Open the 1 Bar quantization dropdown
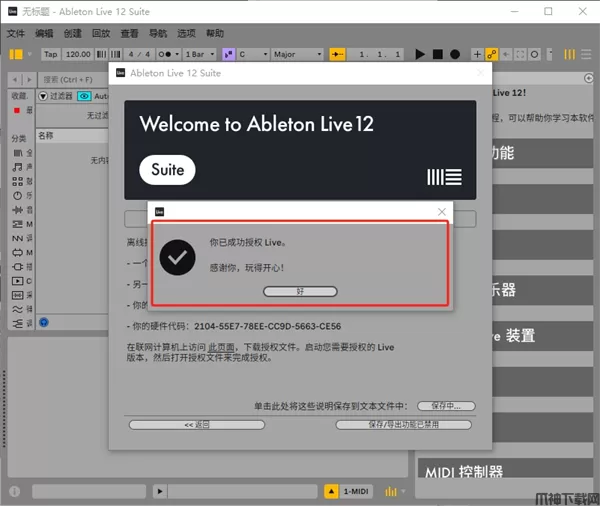Screen dimensions: 600x506 pos(200,54)
